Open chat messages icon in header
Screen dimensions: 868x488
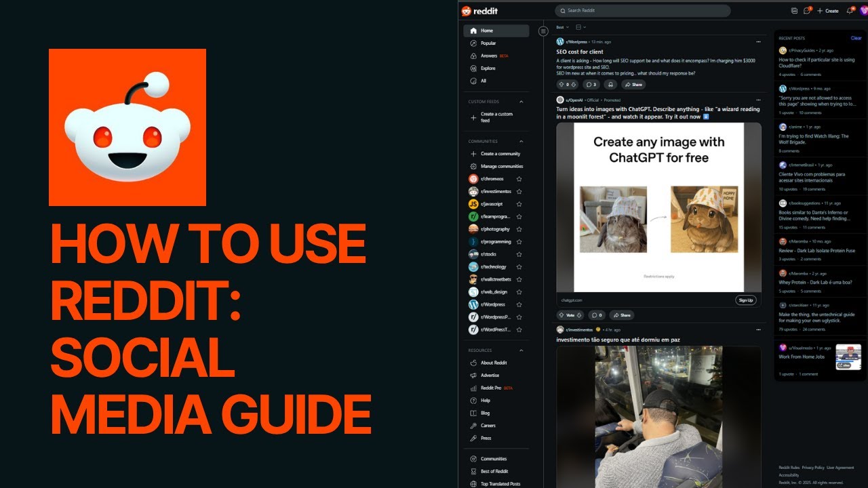point(807,11)
